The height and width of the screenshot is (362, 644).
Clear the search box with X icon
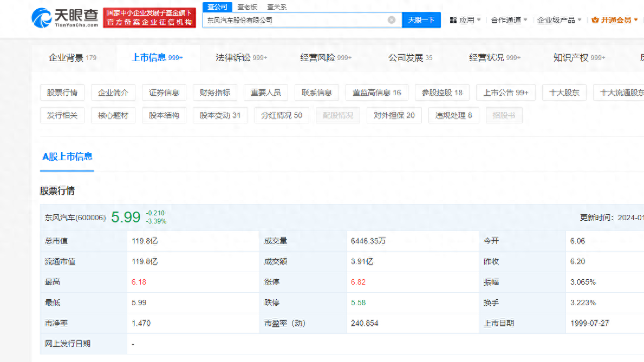coord(392,20)
